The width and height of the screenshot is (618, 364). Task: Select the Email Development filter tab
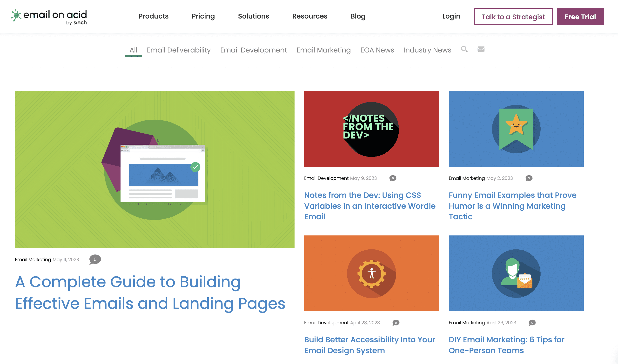254,50
